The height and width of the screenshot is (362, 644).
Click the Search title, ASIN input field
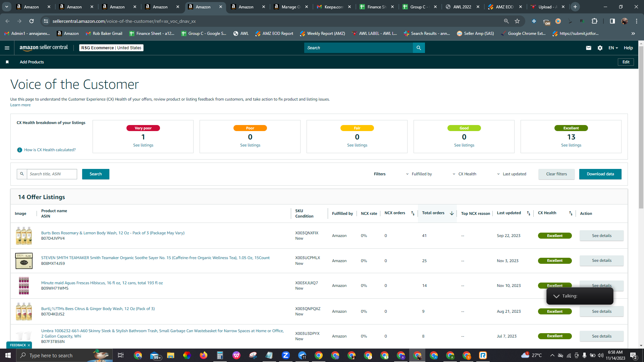click(x=52, y=174)
